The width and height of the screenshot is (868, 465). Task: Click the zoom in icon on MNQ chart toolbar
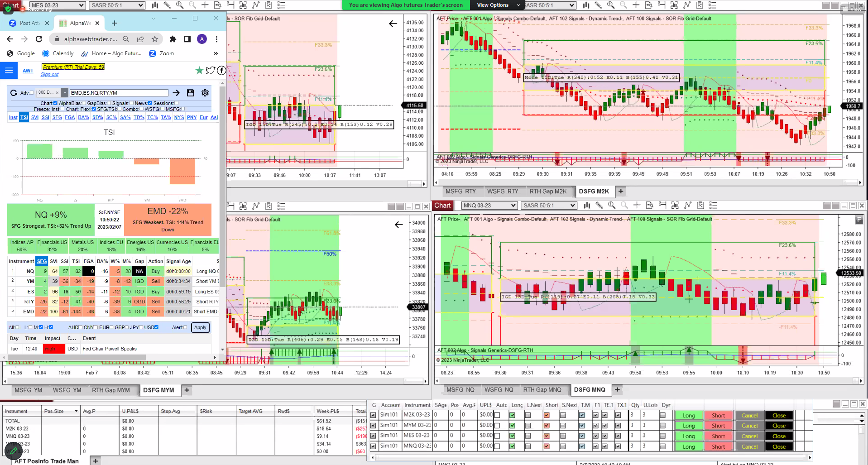coord(612,206)
